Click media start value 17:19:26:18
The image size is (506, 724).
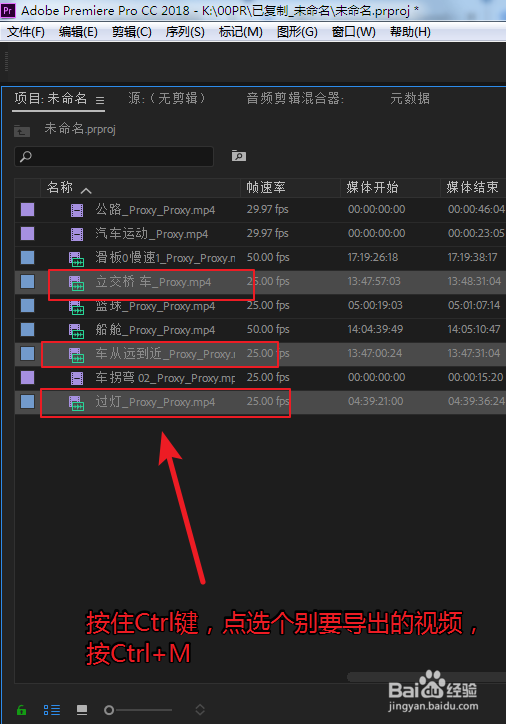[x=373, y=257]
